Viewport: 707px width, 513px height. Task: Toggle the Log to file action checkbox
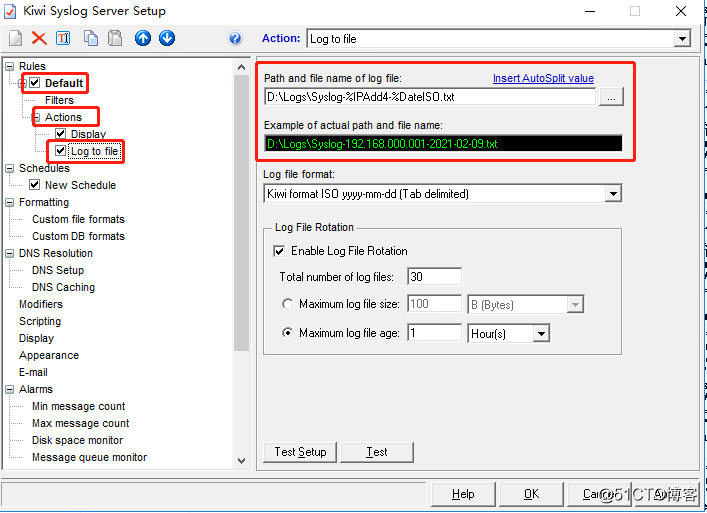(x=60, y=151)
